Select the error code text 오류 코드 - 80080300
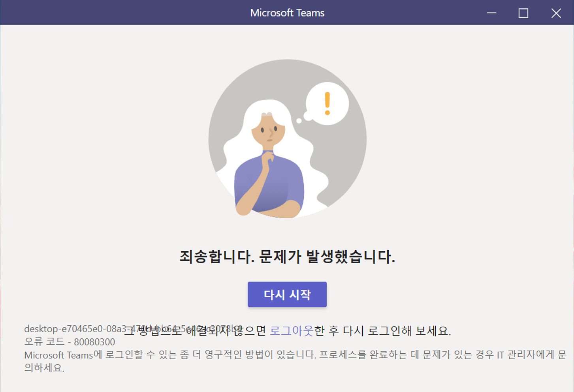The image size is (574, 392). pos(70,342)
